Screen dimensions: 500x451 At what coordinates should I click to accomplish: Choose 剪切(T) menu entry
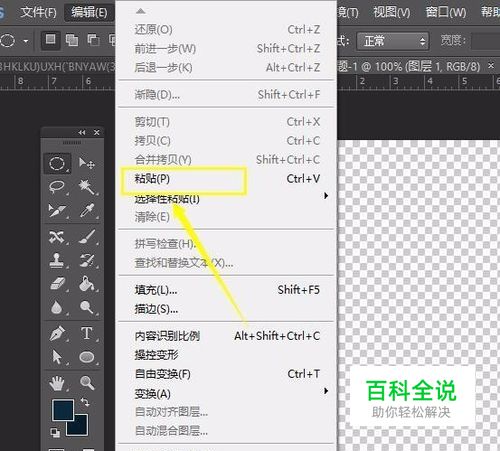(227, 122)
